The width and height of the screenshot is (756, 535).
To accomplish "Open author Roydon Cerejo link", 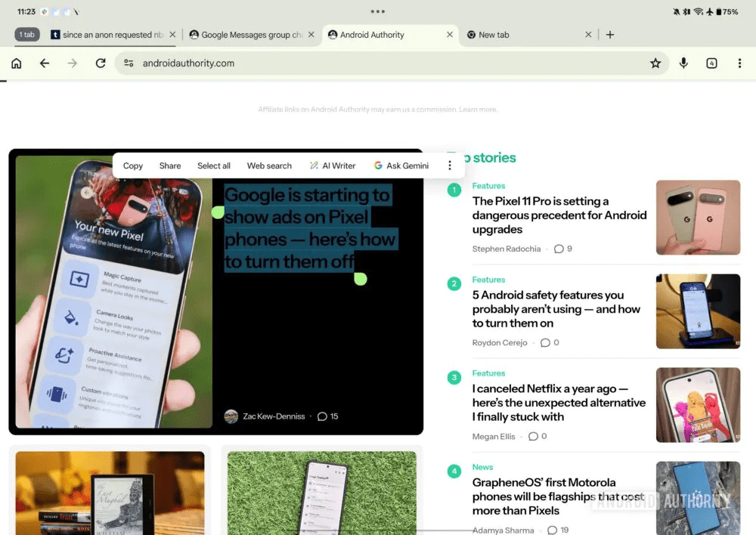I will click(500, 343).
